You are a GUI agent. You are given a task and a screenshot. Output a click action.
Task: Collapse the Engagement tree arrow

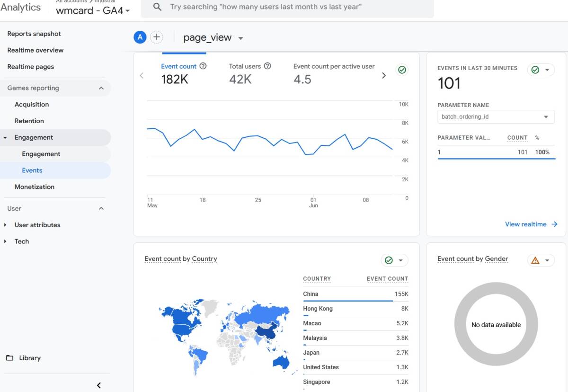point(5,138)
